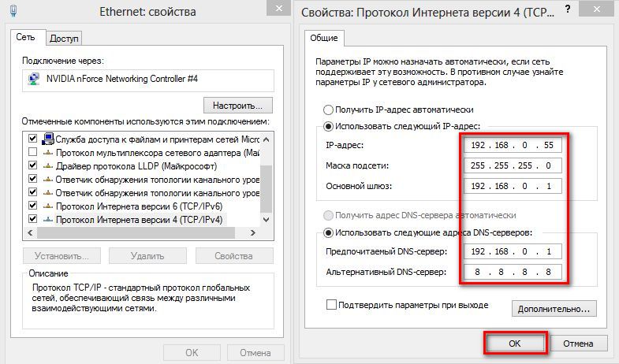The height and width of the screenshot is (364, 619).
Task: Click the icon beside 'Драйвер протокола LLDP'
Action: [48, 166]
